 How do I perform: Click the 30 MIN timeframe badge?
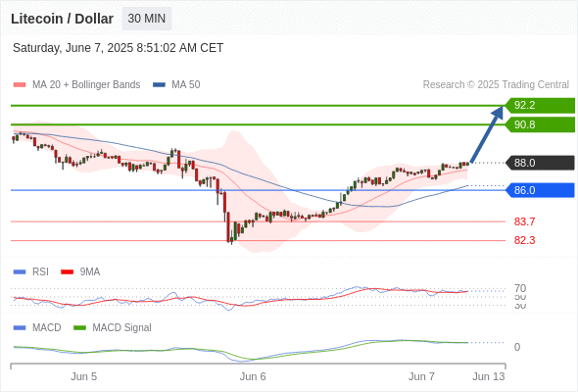(x=147, y=19)
